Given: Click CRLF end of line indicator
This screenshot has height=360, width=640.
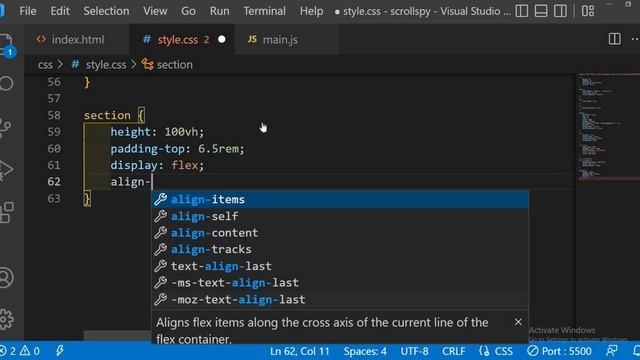Looking at the screenshot, I should pyautogui.click(x=453, y=351).
